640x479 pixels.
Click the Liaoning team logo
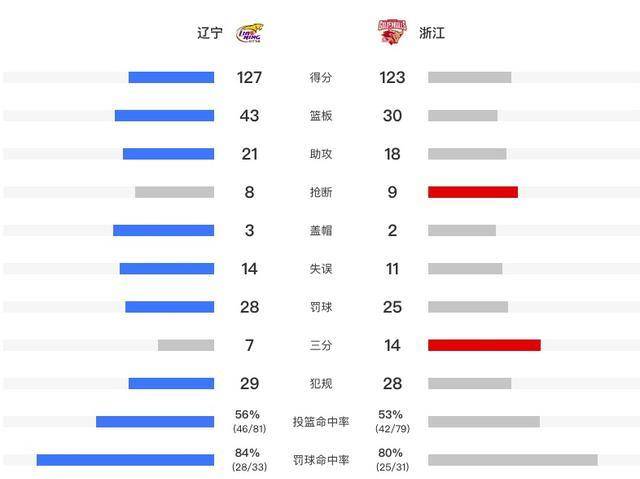[x=250, y=33]
